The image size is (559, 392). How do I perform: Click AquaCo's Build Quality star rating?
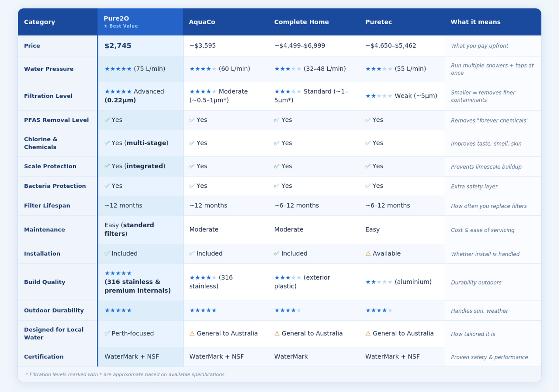203,278
